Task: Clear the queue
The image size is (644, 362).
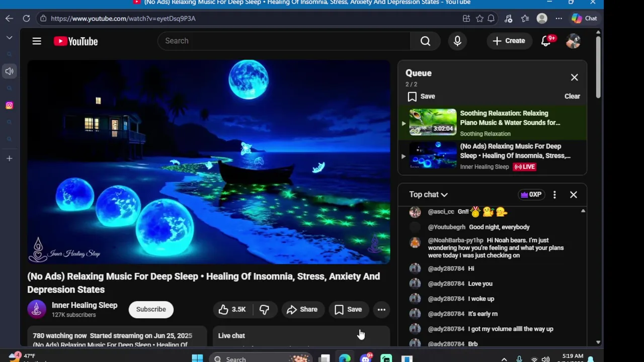Action: coord(572,97)
